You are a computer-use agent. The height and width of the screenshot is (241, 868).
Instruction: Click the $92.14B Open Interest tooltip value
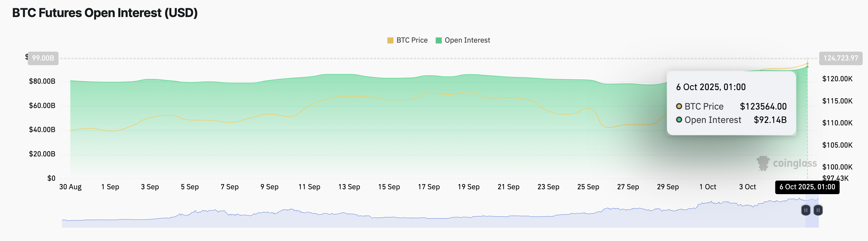pyautogui.click(x=770, y=120)
